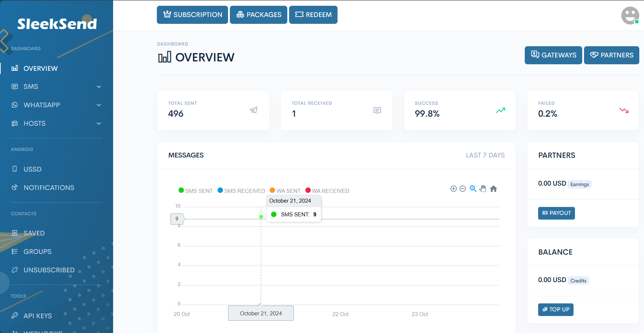Click the Subscription button
Viewport: 644px width, 333px height.
coord(192,15)
